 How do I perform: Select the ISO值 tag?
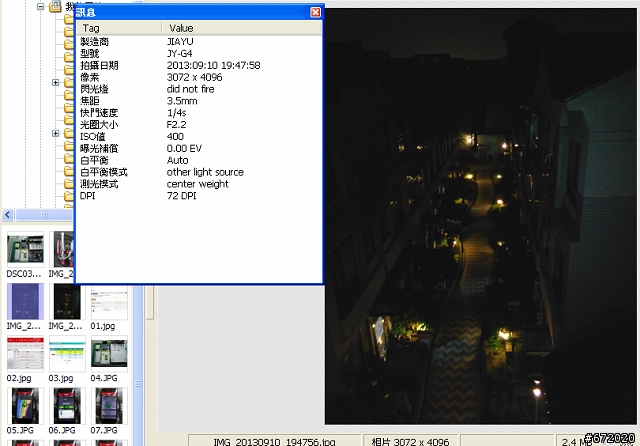[x=92, y=136]
